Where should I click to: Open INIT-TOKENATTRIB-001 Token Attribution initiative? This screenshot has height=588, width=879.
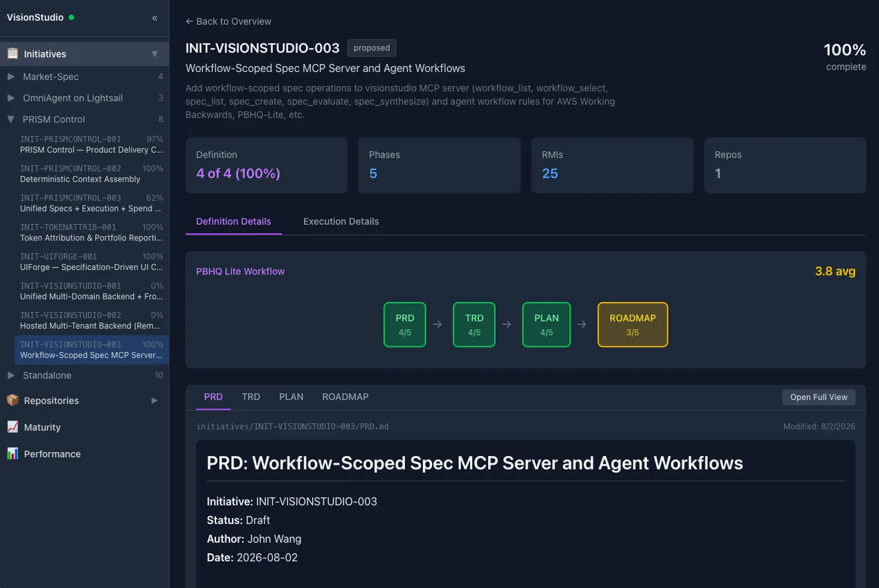tap(91, 233)
